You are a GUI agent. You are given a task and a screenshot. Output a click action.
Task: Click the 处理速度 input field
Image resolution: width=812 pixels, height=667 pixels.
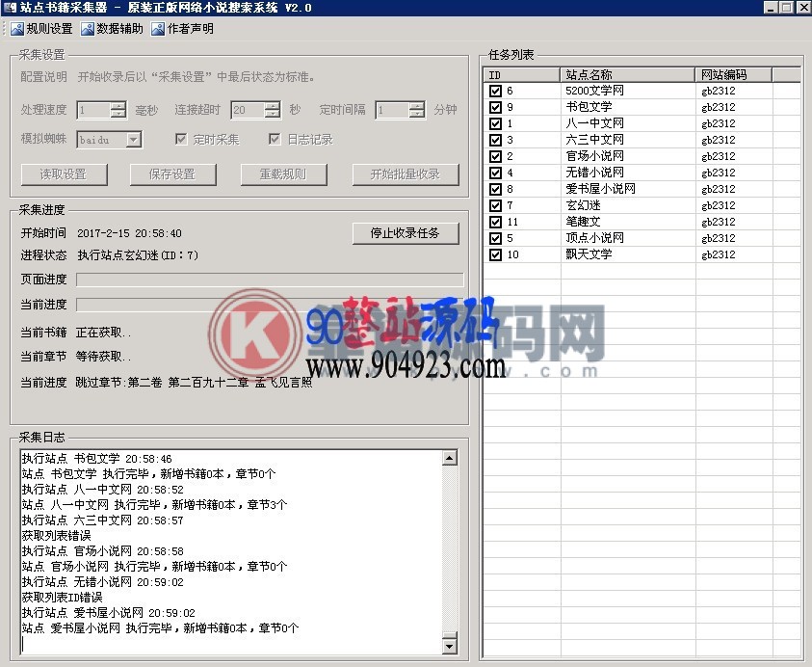(x=93, y=110)
